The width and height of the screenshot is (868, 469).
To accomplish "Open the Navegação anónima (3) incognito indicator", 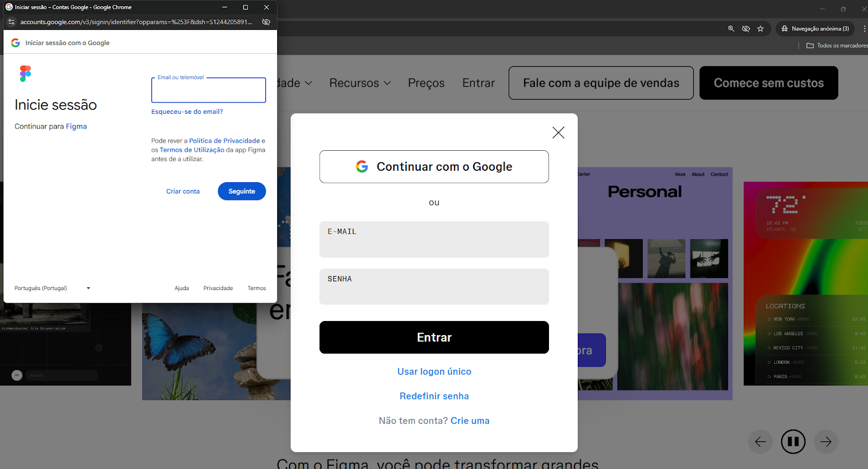I will 815,29.
